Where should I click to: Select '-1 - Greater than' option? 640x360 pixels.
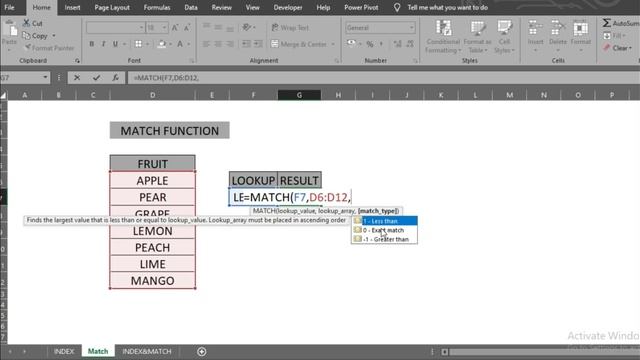pyautogui.click(x=384, y=239)
